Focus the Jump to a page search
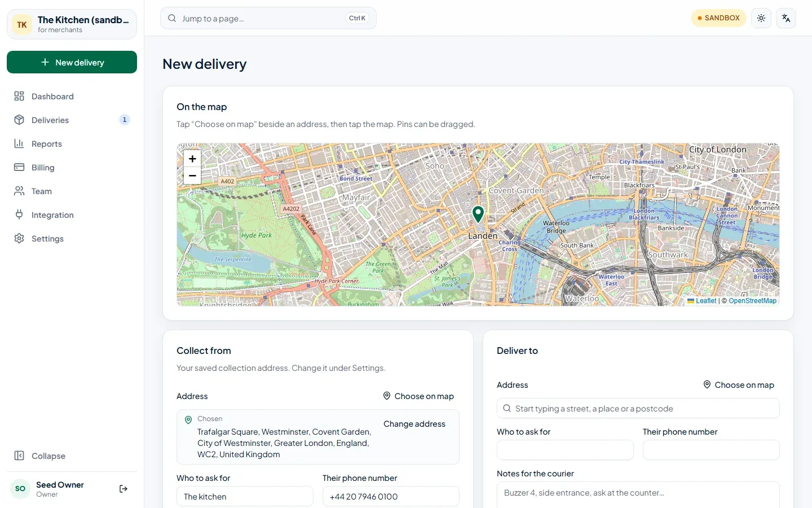This screenshot has height=508, width=812. [268, 18]
